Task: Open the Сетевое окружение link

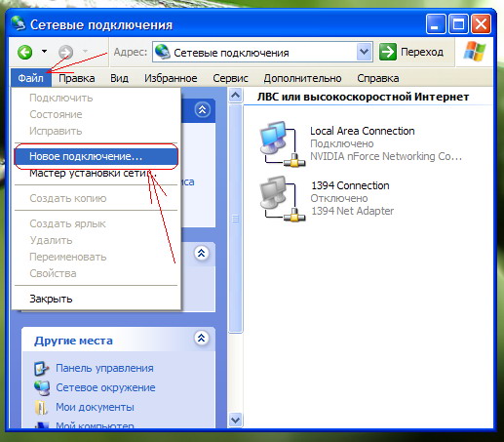Action: pyautogui.click(x=105, y=387)
